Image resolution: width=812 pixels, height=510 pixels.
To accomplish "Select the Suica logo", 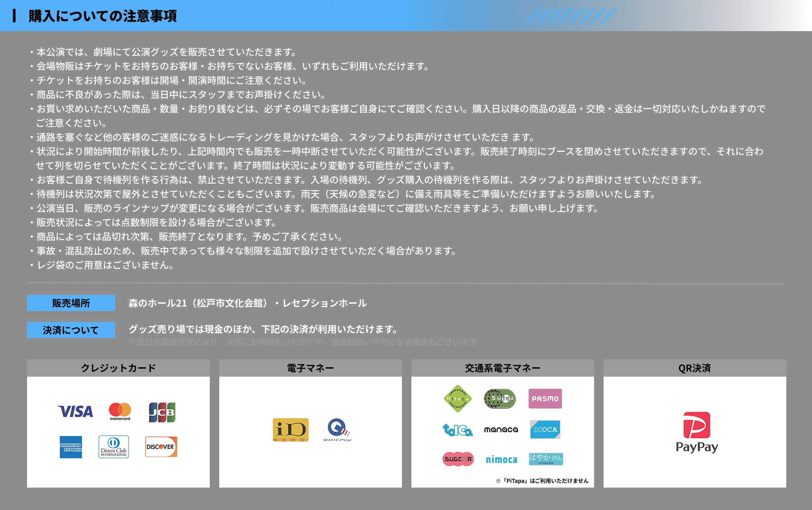I will pos(500,399).
